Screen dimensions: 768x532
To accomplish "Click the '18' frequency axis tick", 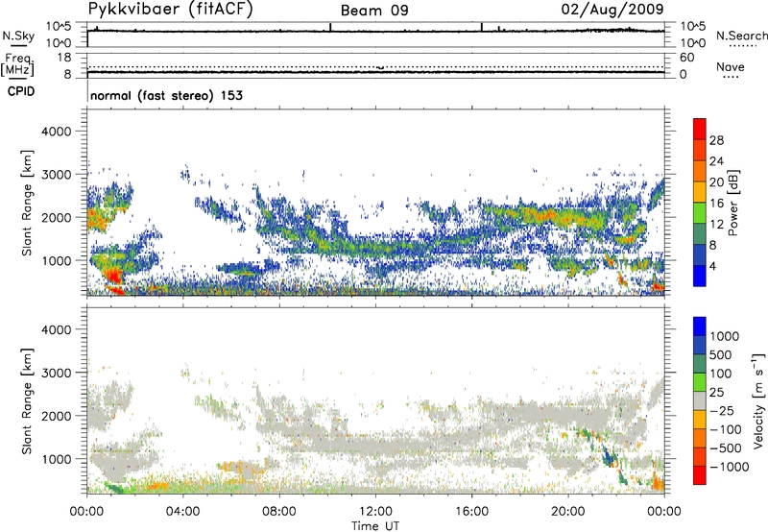I will coord(64,58).
